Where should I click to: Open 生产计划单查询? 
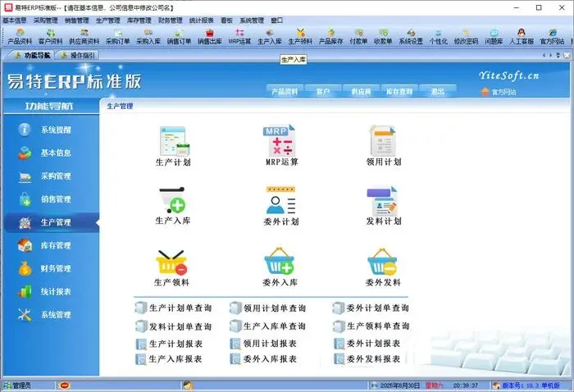[174, 308]
